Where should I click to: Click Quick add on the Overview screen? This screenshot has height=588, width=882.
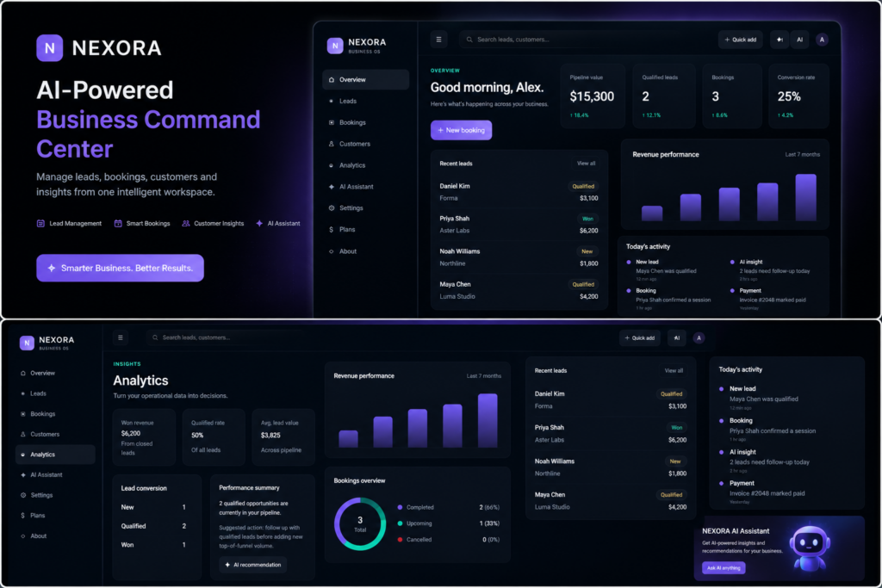(x=740, y=40)
